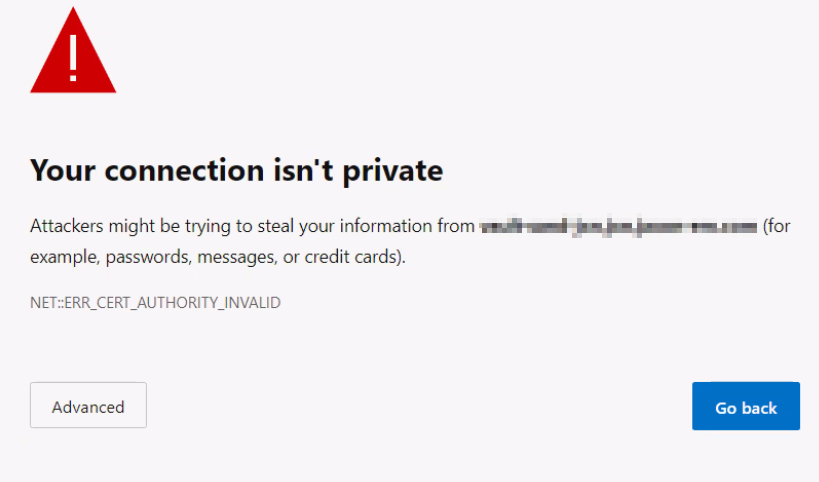Click the blue Go back button
This screenshot has width=819, height=482.
[745, 407]
